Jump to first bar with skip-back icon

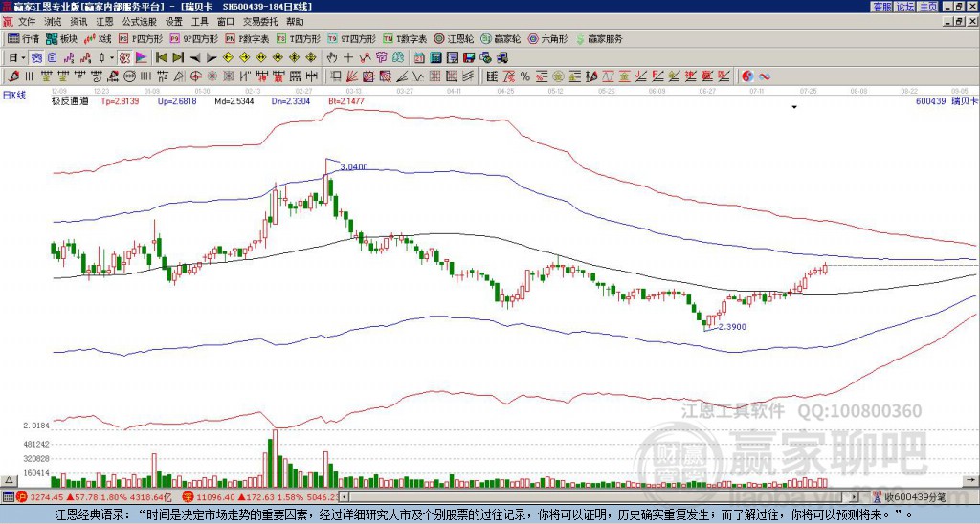[161, 58]
